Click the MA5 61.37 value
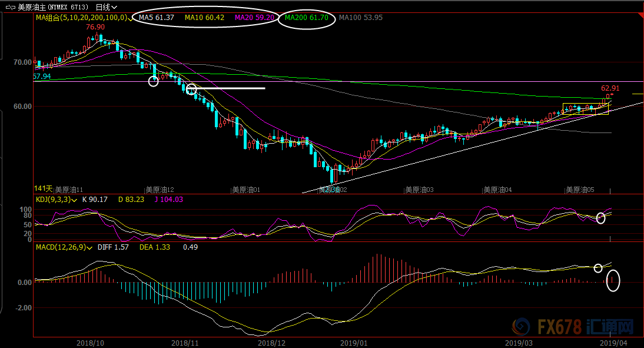Screen dimensions: 644x348 (x=157, y=18)
